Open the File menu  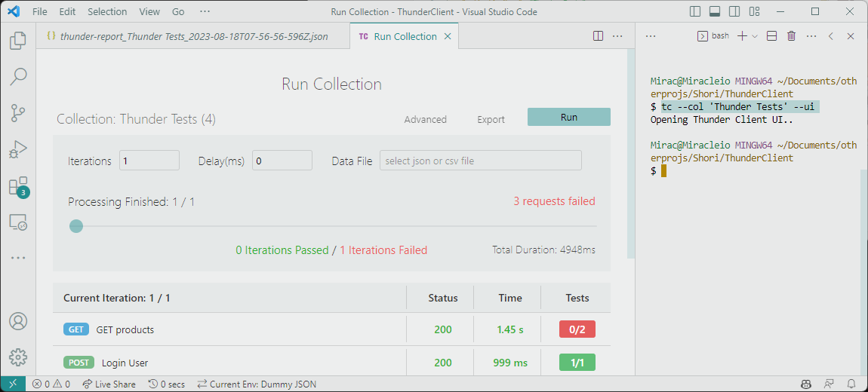tap(40, 11)
